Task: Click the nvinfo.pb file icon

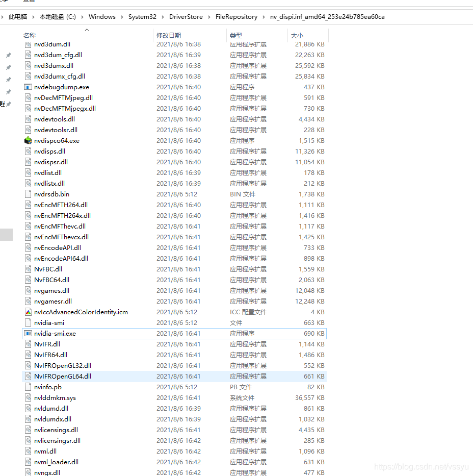Action: tap(28, 387)
